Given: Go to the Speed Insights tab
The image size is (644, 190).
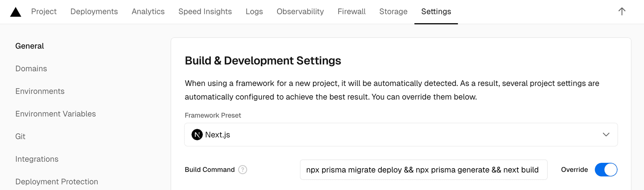Looking at the screenshot, I should coord(205,11).
